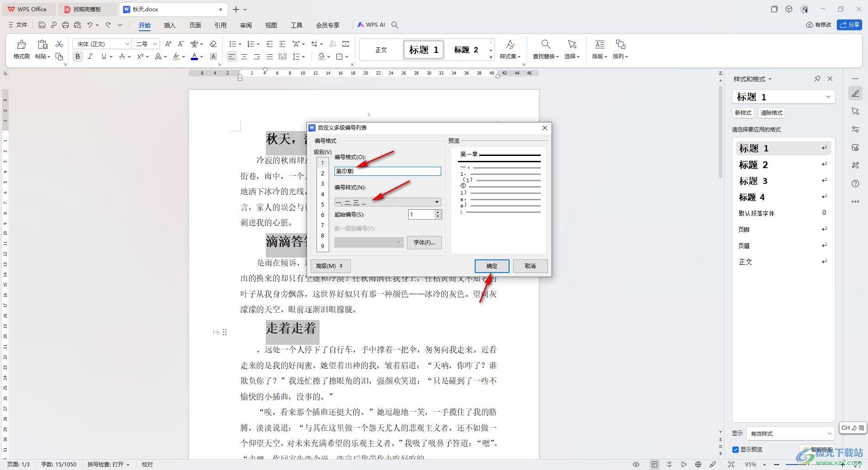
Task: Click the WPS AI button
Action: click(x=371, y=25)
